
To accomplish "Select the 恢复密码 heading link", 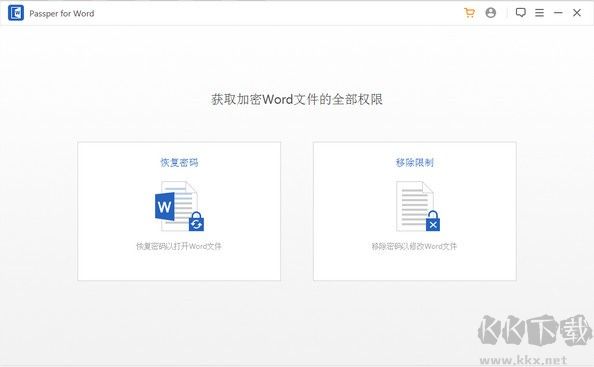I will click(179, 162).
